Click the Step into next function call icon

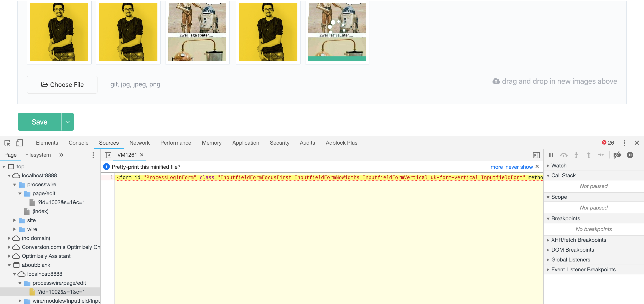click(x=576, y=155)
